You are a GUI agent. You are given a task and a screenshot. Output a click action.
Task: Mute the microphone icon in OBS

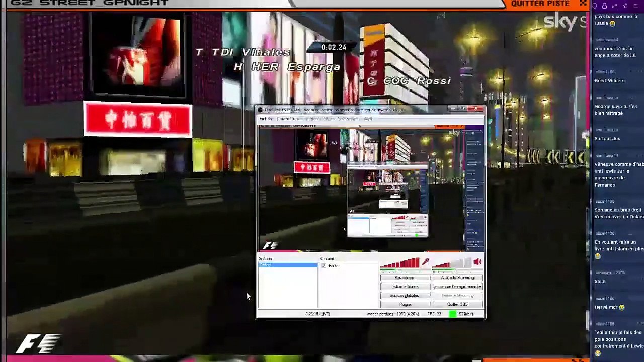tap(426, 262)
